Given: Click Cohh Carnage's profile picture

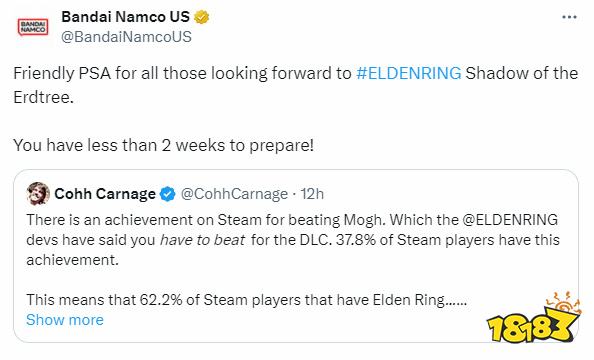Looking at the screenshot, I should [38, 194].
